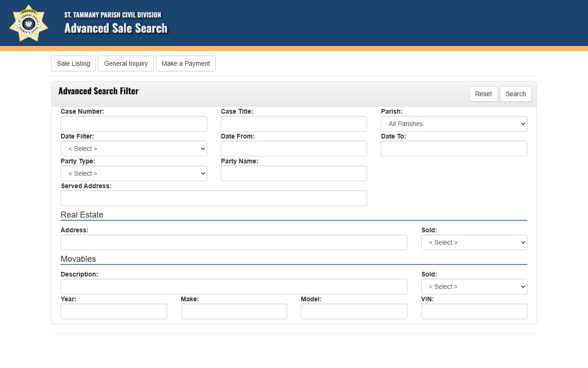Select the Model input field
This screenshot has height=368, width=588.
point(354,311)
